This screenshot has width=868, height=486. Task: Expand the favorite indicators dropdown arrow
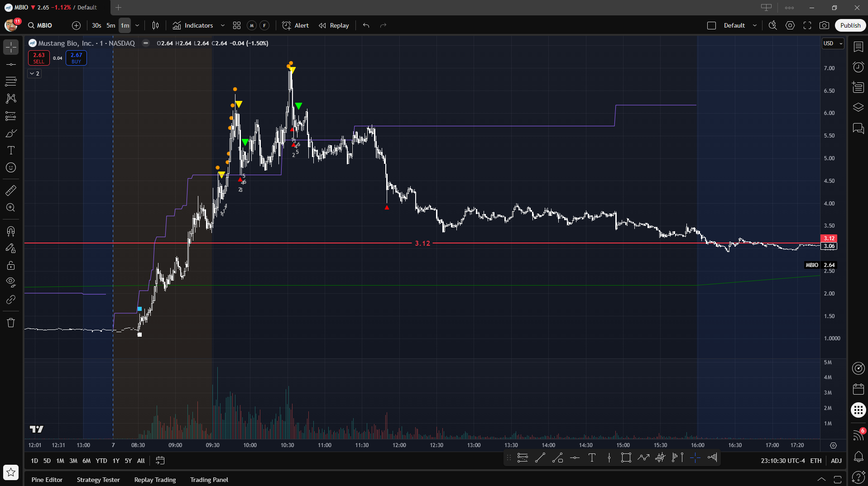point(222,25)
